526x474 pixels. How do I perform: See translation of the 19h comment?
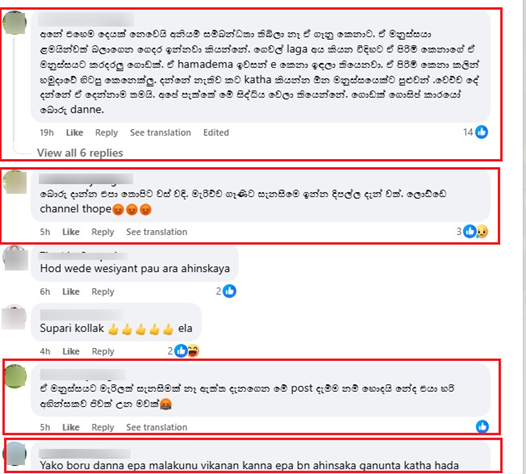[160, 133]
